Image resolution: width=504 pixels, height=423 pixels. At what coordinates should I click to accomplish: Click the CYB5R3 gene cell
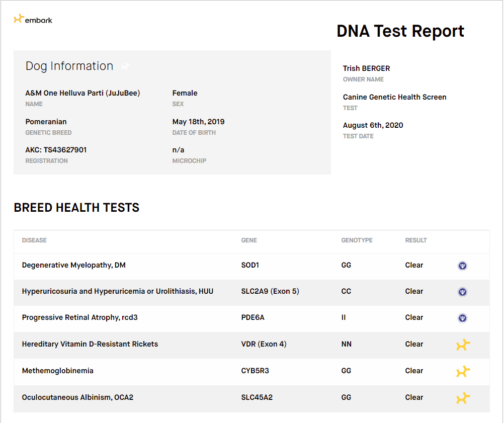(x=255, y=371)
